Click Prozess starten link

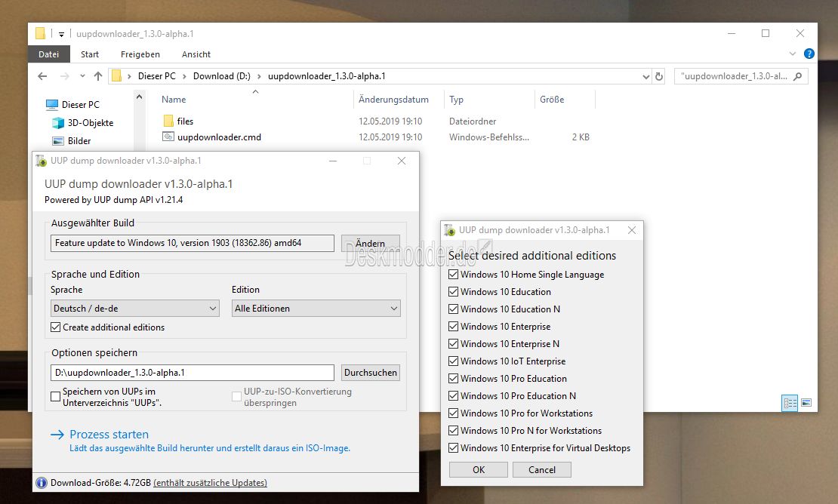[x=109, y=435]
